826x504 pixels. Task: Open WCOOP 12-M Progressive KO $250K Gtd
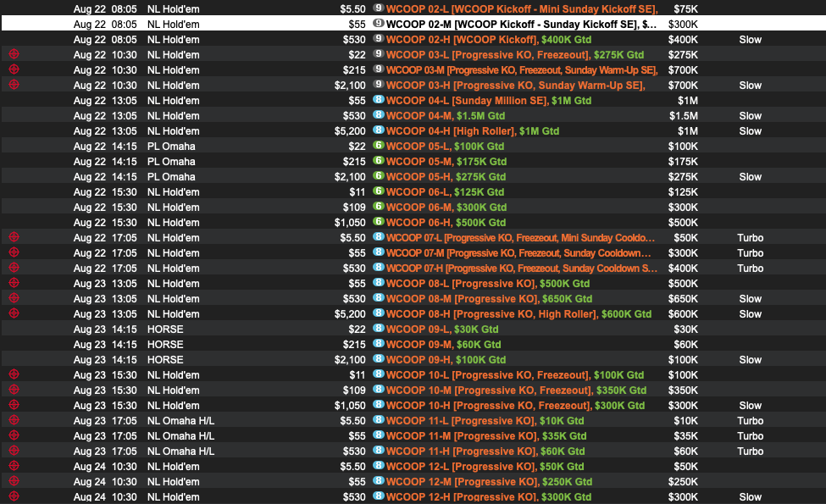490,483
